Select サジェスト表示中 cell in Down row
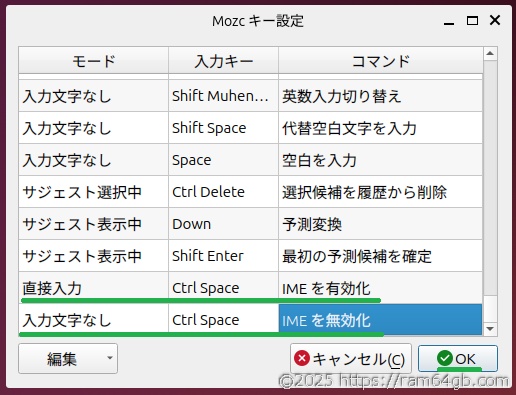The image size is (516, 395). pos(94,224)
